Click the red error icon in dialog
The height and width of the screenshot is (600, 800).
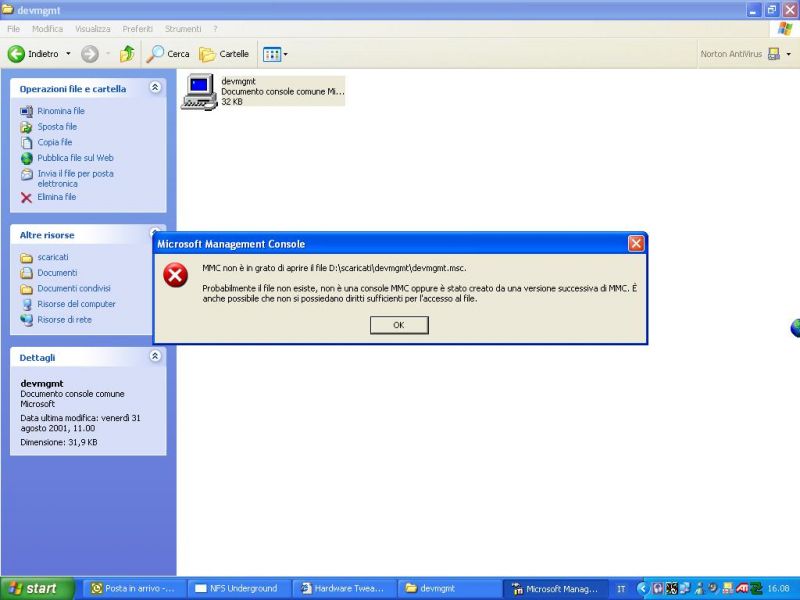176,276
